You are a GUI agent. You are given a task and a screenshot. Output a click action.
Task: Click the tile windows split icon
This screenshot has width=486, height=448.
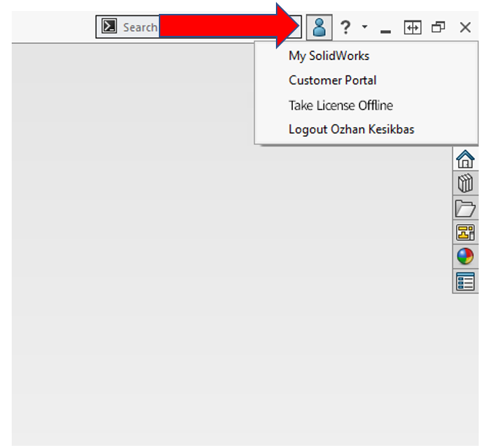(x=413, y=28)
